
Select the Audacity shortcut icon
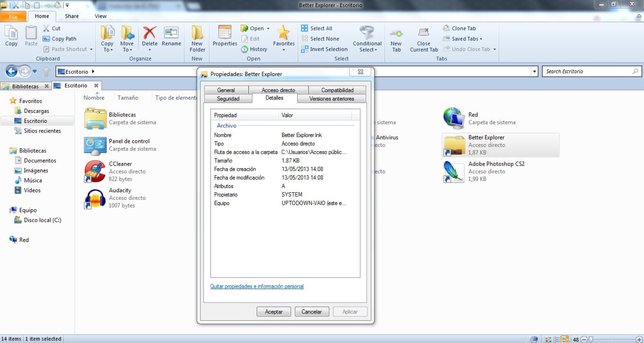(x=95, y=198)
